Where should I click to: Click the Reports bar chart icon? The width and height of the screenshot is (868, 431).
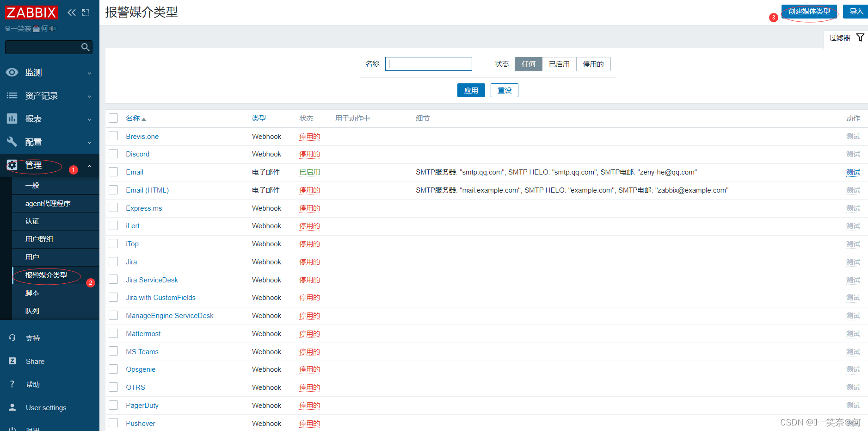12,119
